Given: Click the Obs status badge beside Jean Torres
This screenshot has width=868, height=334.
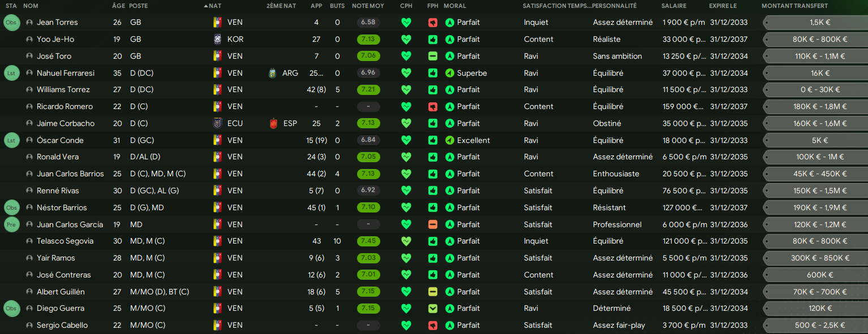Looking at the screenshot, I should [x=11, y=23].
